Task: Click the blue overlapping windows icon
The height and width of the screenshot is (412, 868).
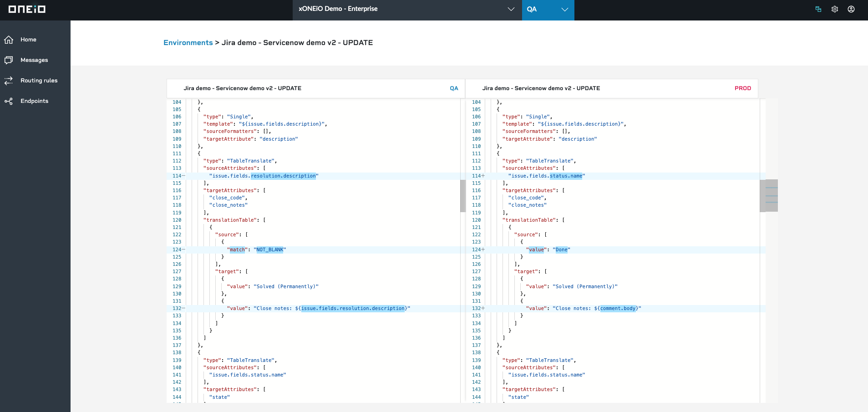Action: click(818, 9)
